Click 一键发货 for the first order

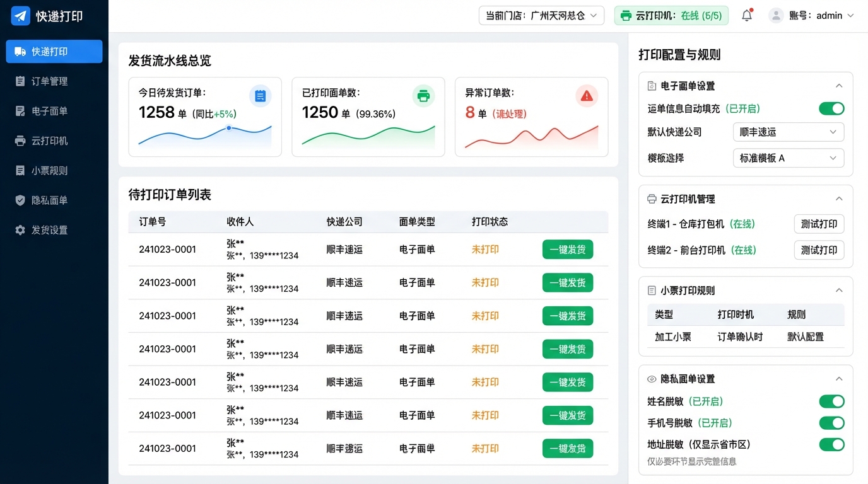(567, 250)
